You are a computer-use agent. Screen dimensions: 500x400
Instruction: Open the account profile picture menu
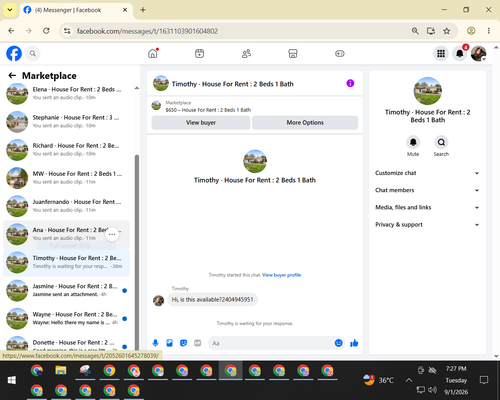[478, 53]
